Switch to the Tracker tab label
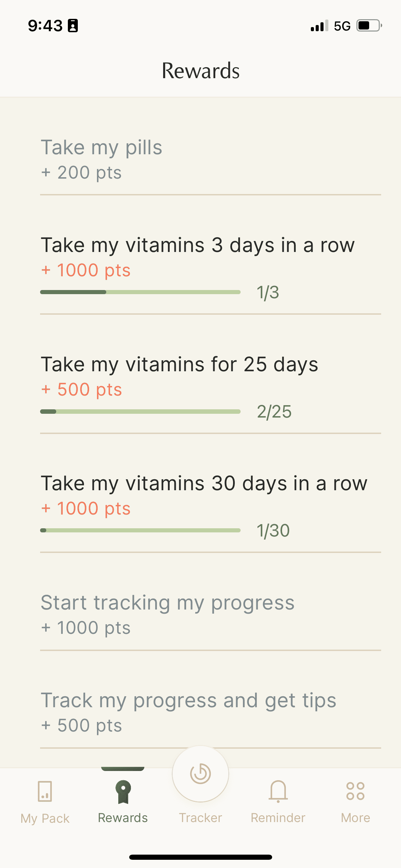Image resolution: width=401 pixels, height=868 pixels. [x=200, y=818]
